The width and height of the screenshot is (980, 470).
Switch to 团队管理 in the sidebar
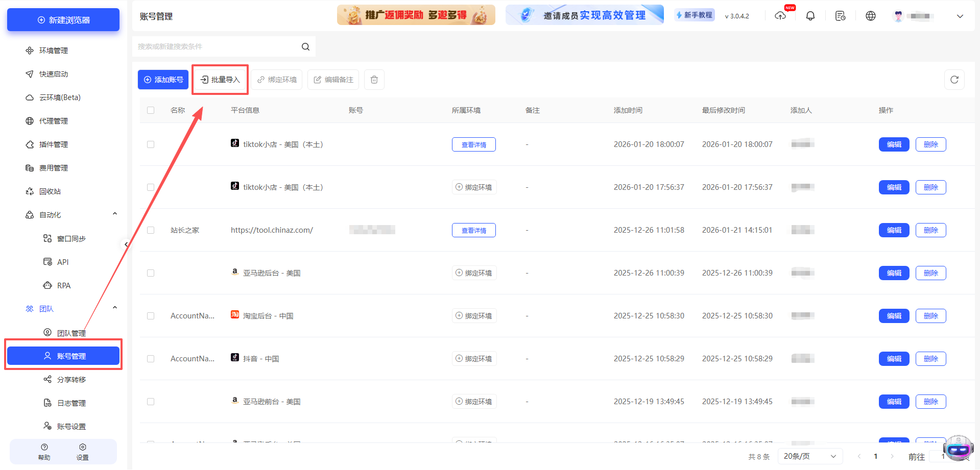click(x=71, y=332)
